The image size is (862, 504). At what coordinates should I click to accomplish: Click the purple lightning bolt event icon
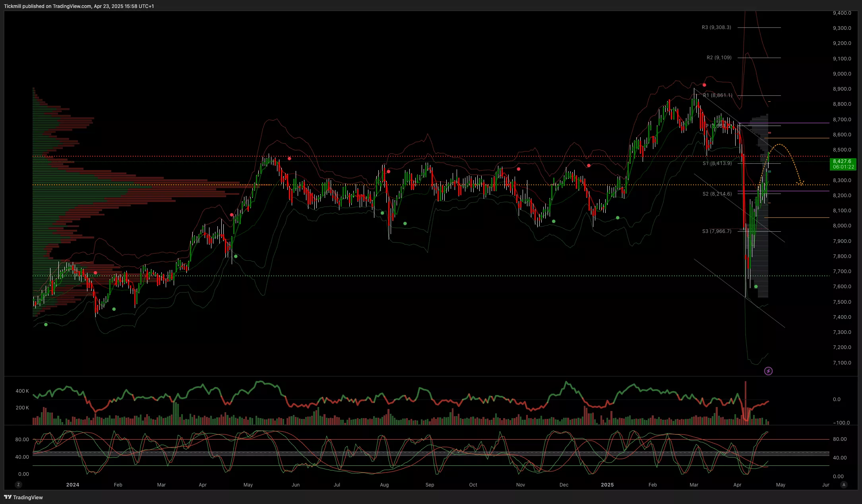point(768,371)
